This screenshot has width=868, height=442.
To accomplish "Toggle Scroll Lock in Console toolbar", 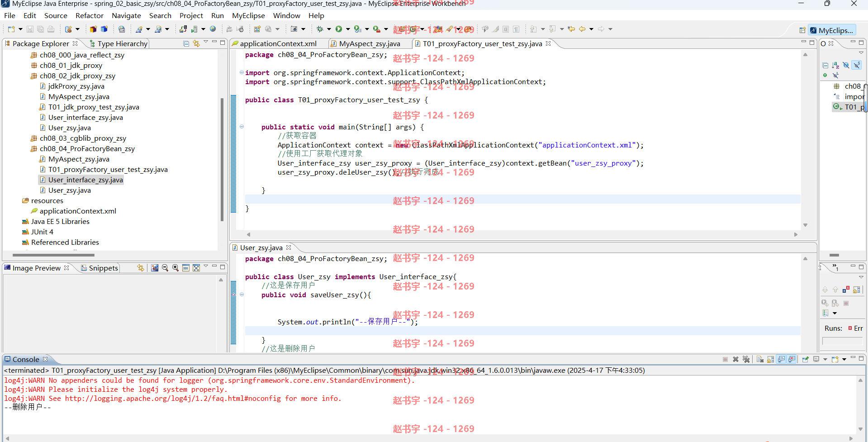I will click(770, 359).
